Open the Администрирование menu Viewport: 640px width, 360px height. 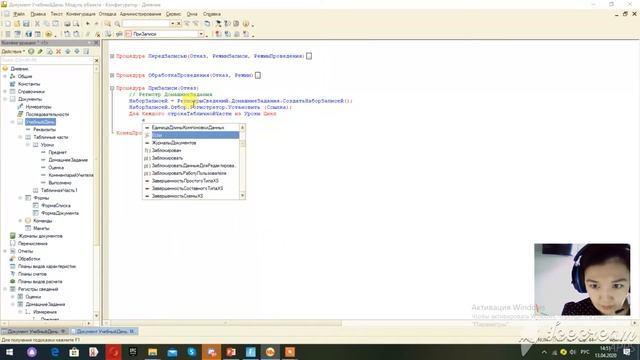pyautogui.click(x=140, y=14)
